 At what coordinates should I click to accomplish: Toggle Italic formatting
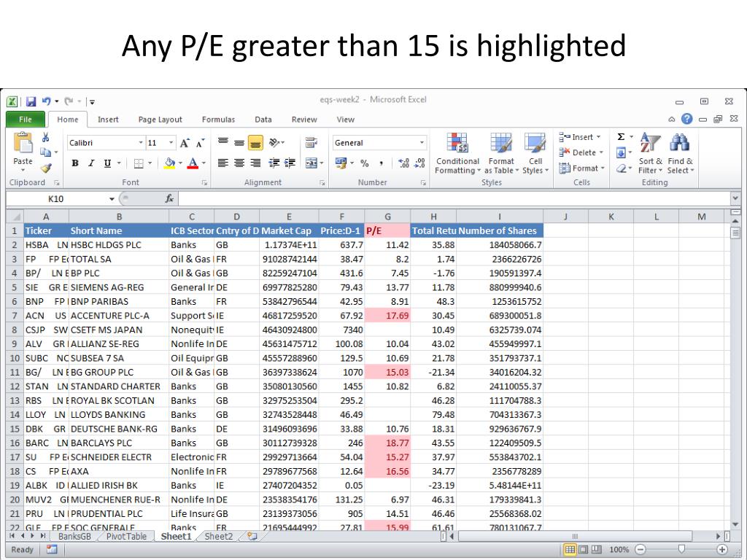(x=91, y=163)
